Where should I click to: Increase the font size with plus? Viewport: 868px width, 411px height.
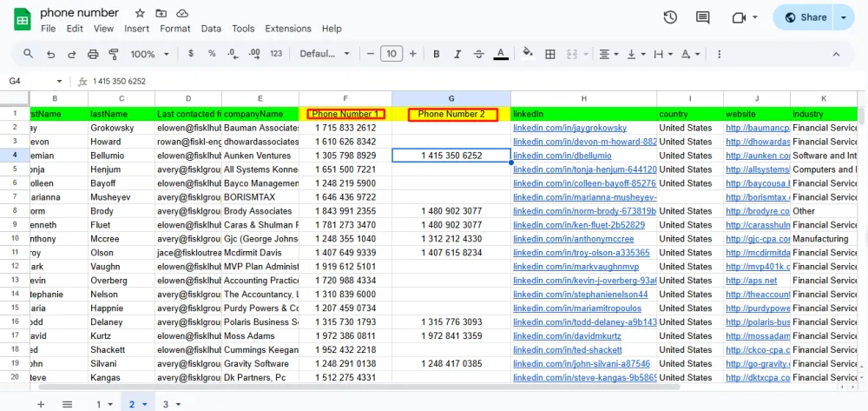(412, 54)
